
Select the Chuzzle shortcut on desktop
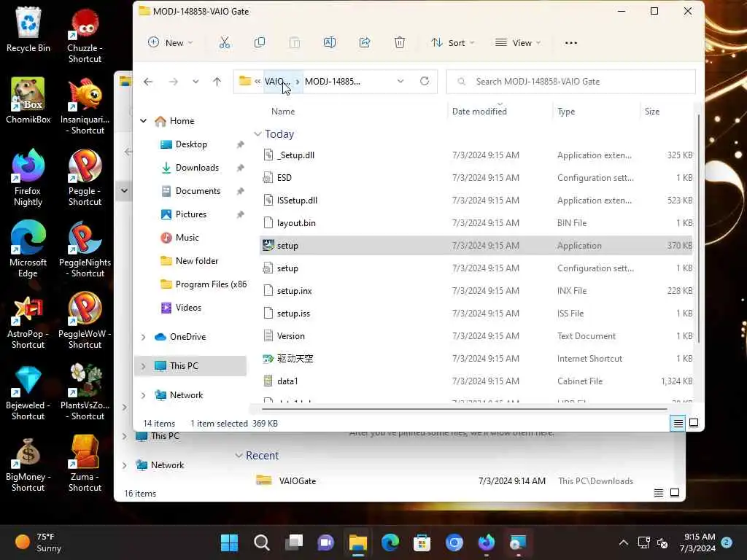click(85, 36)
